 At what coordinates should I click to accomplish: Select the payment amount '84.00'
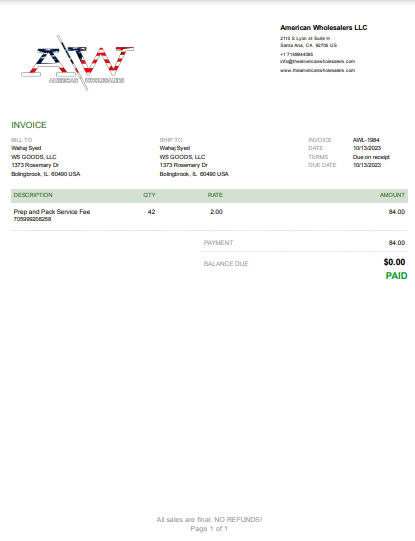click(x=397, y=243)
